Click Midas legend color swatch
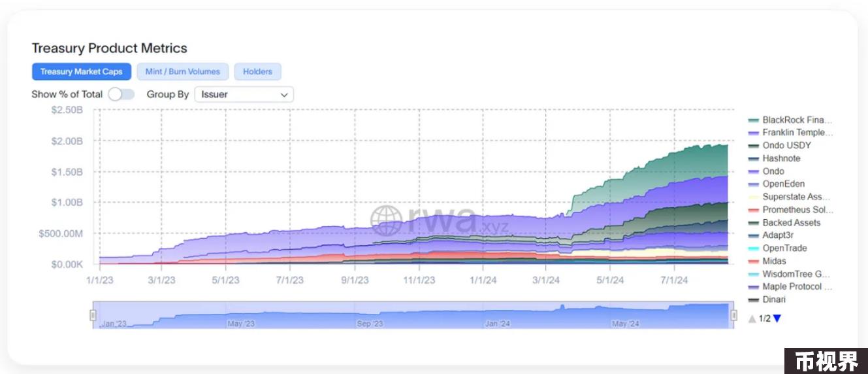 point(753,262)
